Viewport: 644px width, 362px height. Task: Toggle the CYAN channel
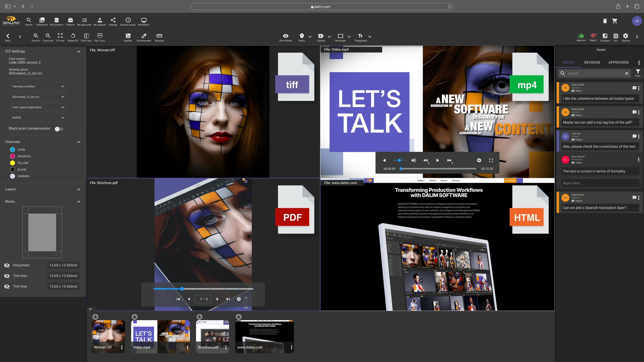[13, 150]
